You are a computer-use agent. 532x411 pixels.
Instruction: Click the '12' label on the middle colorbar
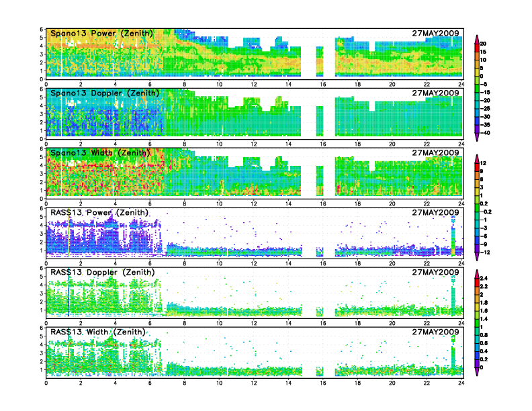pyautogui.click(x=483, y=163)
